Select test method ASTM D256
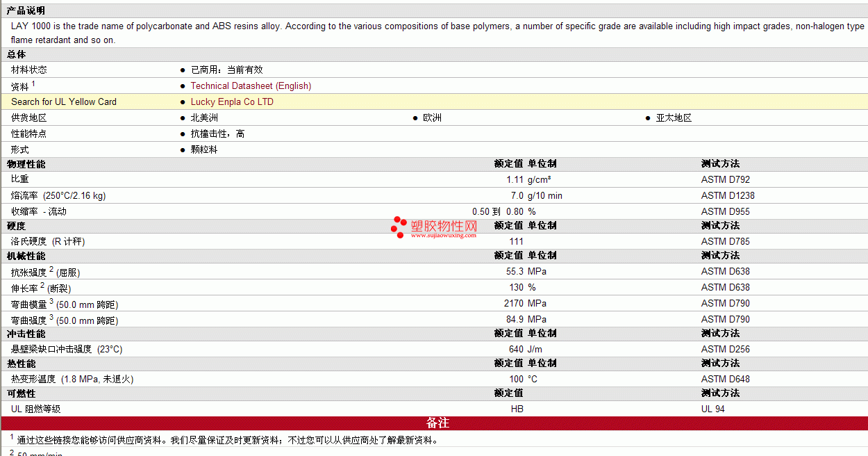This screenshot has height=456, width=868. click(726, 350)
